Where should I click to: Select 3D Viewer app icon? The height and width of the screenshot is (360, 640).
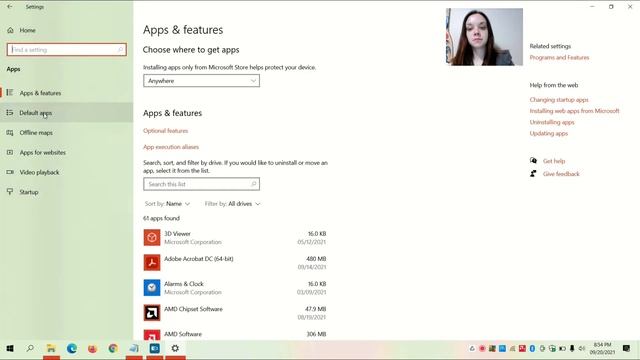(x=152, y=238)
